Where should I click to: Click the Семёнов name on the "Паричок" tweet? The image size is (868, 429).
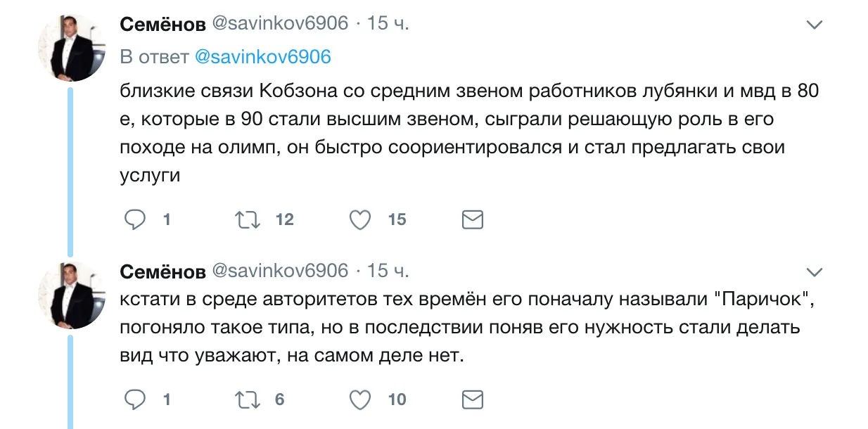(162, 271)
